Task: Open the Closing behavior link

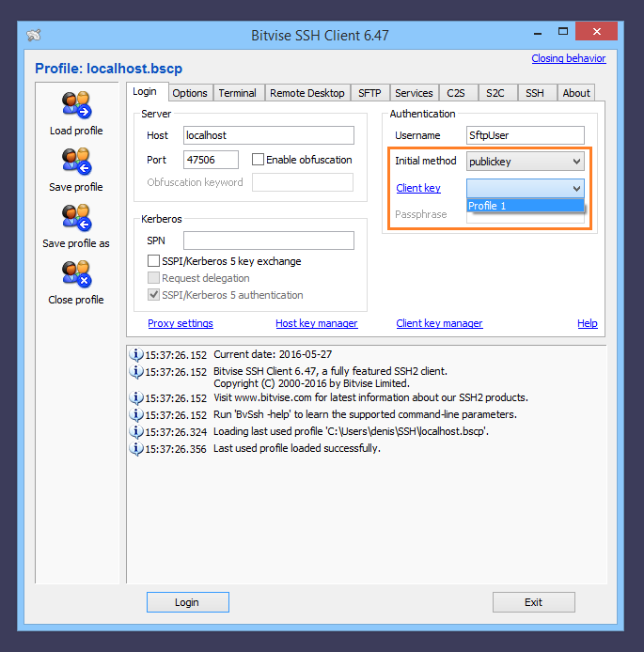Action: tap(568, 58)
